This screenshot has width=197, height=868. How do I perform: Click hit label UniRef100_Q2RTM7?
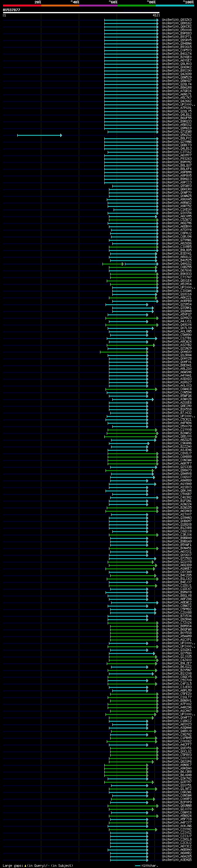(177, 782)
